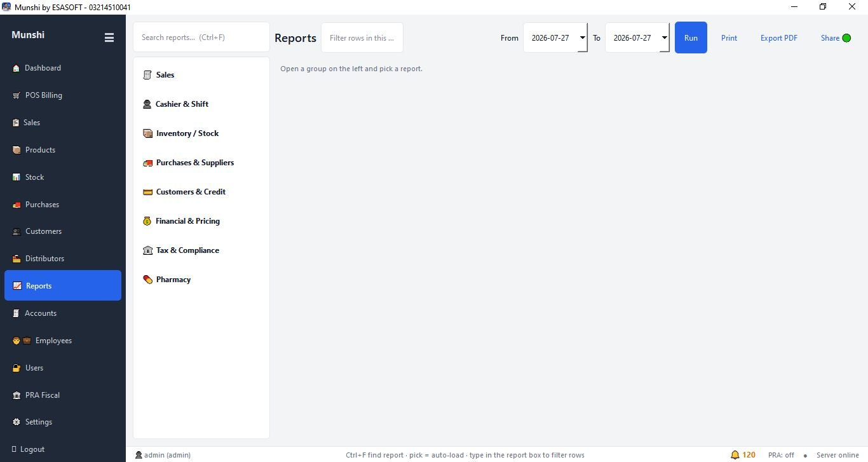Image resolution: width=868 pixels, height=462 pixels.
Task: Click the Inventory / Stock box icon
Action: 147,133
